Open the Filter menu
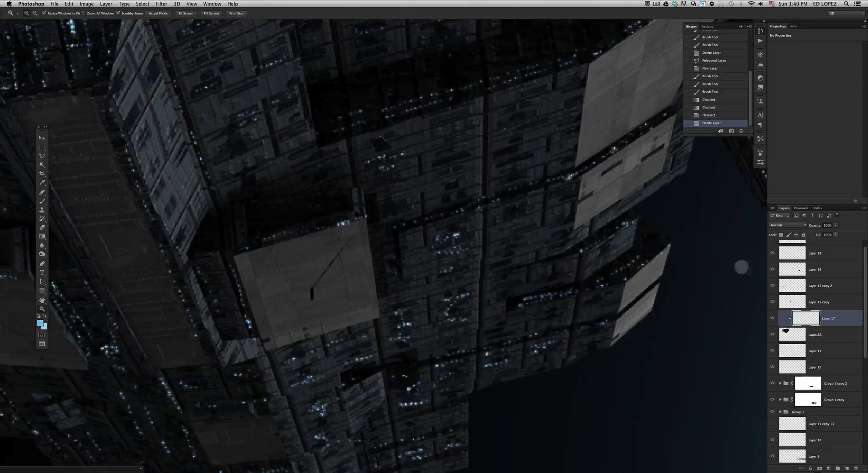 161,4
